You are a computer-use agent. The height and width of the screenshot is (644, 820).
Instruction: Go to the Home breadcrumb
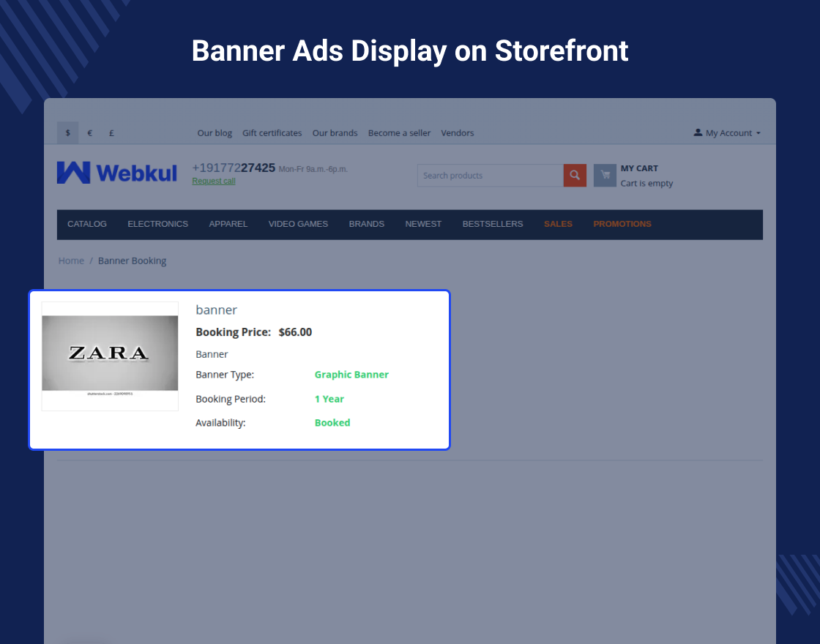point(71,261)
